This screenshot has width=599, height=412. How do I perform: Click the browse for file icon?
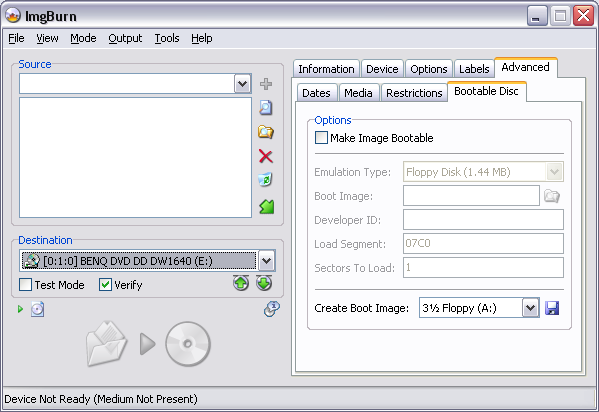point(266,108)
